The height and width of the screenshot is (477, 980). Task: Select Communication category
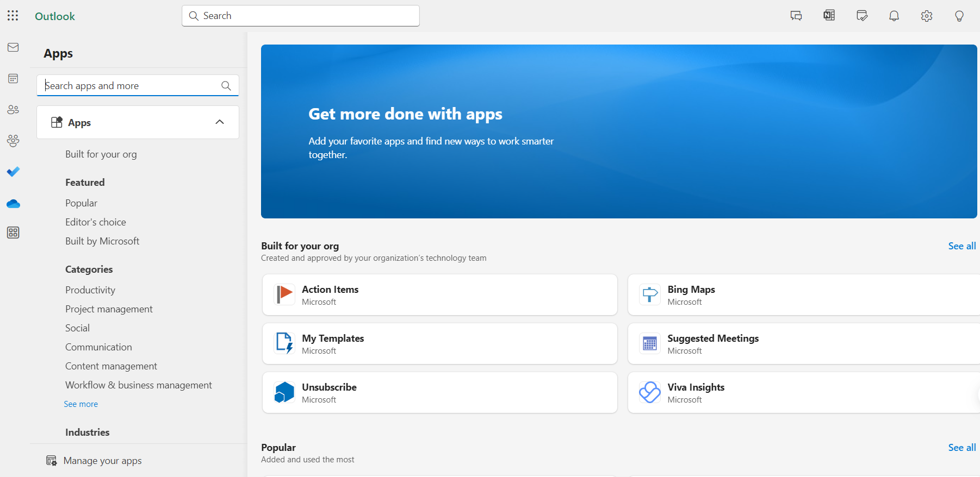click(x=98, y=347)
